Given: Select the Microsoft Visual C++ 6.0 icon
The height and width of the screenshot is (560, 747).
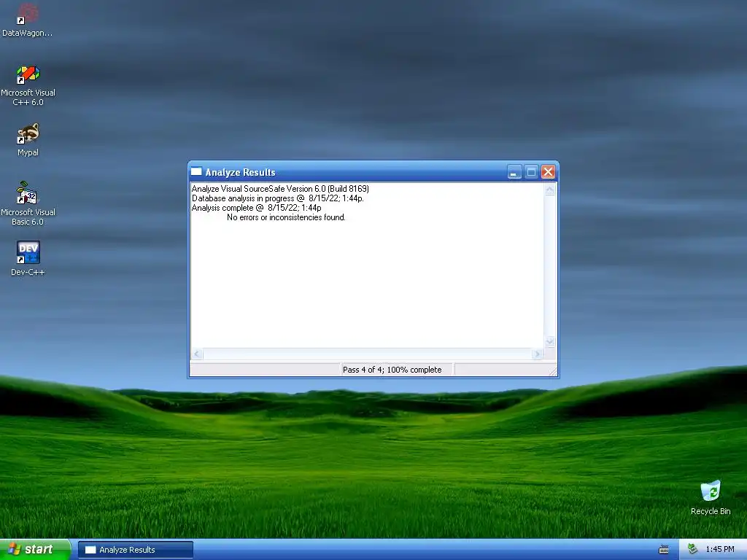Looking at the screenshot, I should 28,86.
